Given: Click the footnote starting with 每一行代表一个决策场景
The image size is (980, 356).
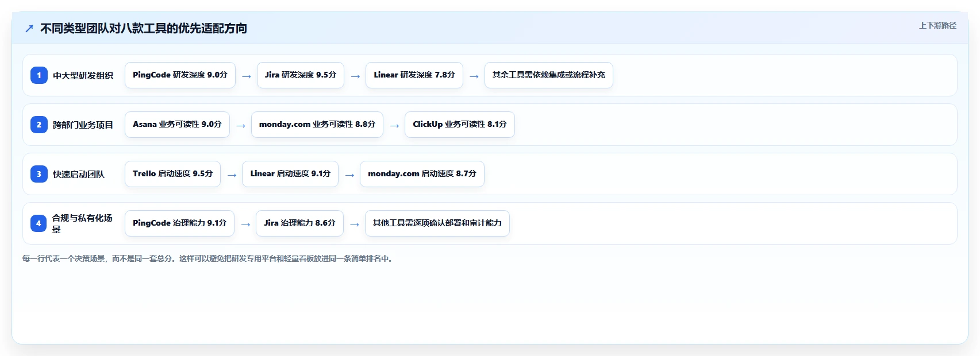Looking at the screenshot, I should point(209,259).
